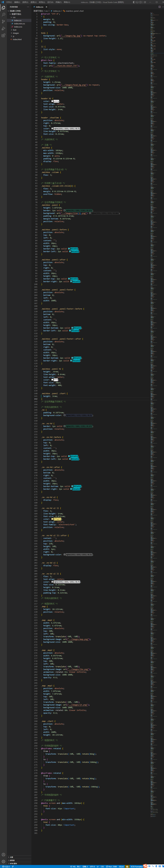Toggle the secondary side bar visibility
Viewport: 164px width, 868px height.
(x=141, y=2)
